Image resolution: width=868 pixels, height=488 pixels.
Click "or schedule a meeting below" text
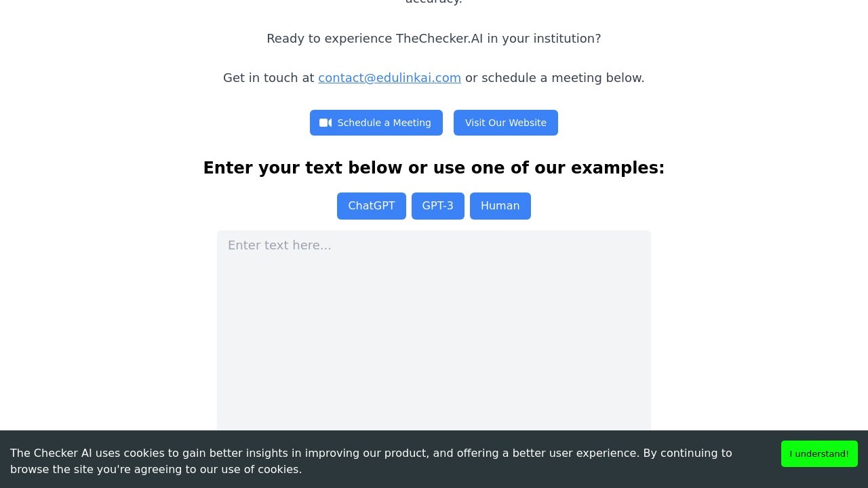coord(554,78)
